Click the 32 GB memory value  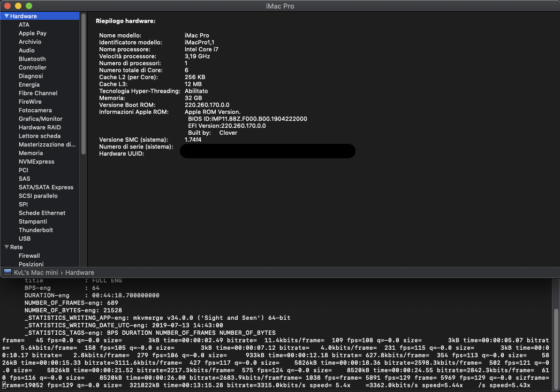193,98
